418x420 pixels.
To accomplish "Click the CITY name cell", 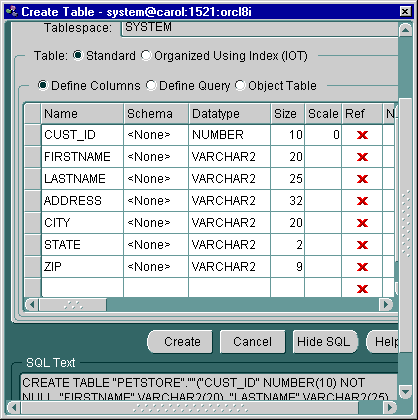I will pyautogui.click(x=82, y=223).
